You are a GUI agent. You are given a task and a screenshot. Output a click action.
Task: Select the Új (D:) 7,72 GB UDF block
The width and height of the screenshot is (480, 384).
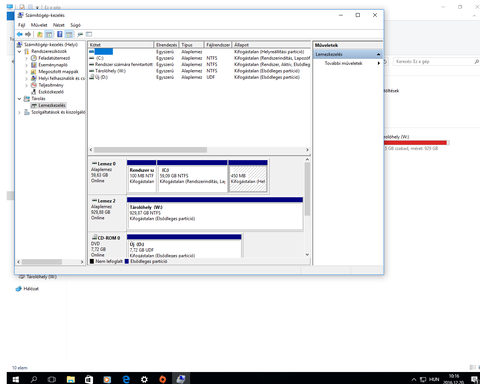(x=184, y=246)
